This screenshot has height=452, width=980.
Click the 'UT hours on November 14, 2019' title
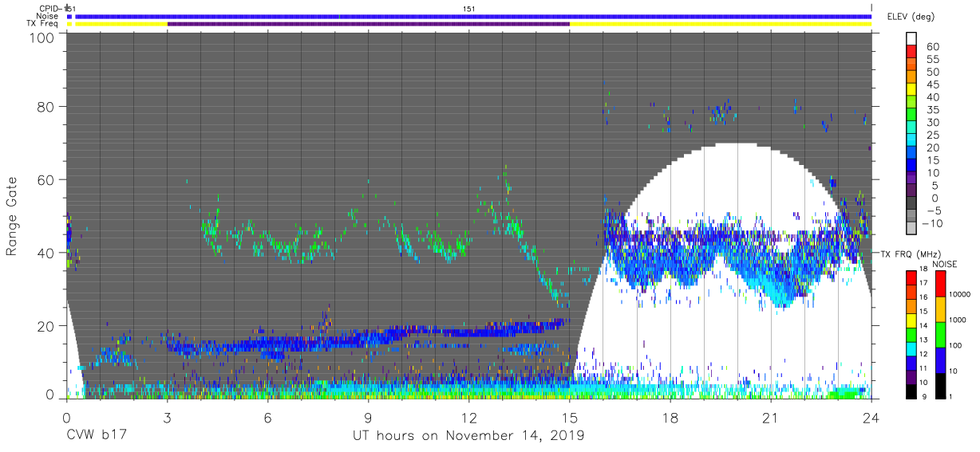click(468, 436)
